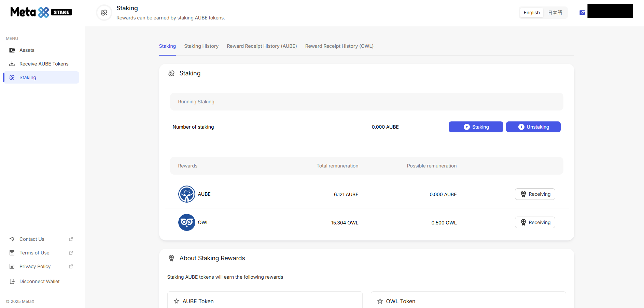This screenshot has width=644, height=308.
Task: Click Receiving button for OWL rewards
Action: [535, 222]
